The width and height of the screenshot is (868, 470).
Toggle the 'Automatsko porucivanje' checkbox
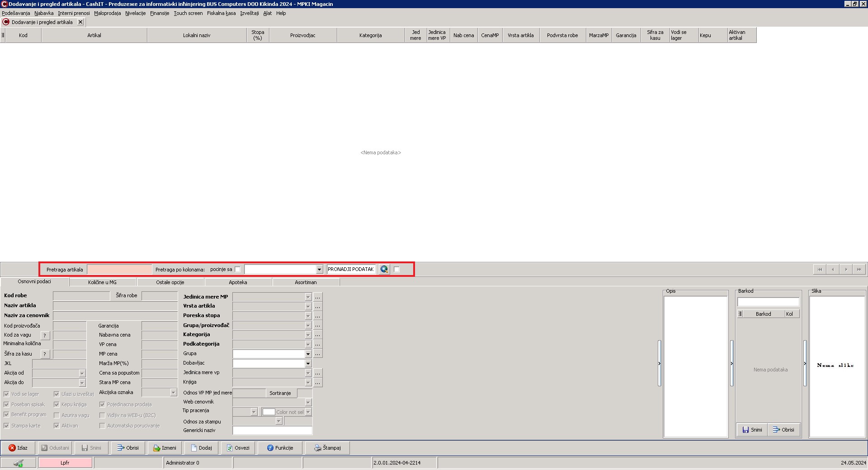(x=102, y=426)
